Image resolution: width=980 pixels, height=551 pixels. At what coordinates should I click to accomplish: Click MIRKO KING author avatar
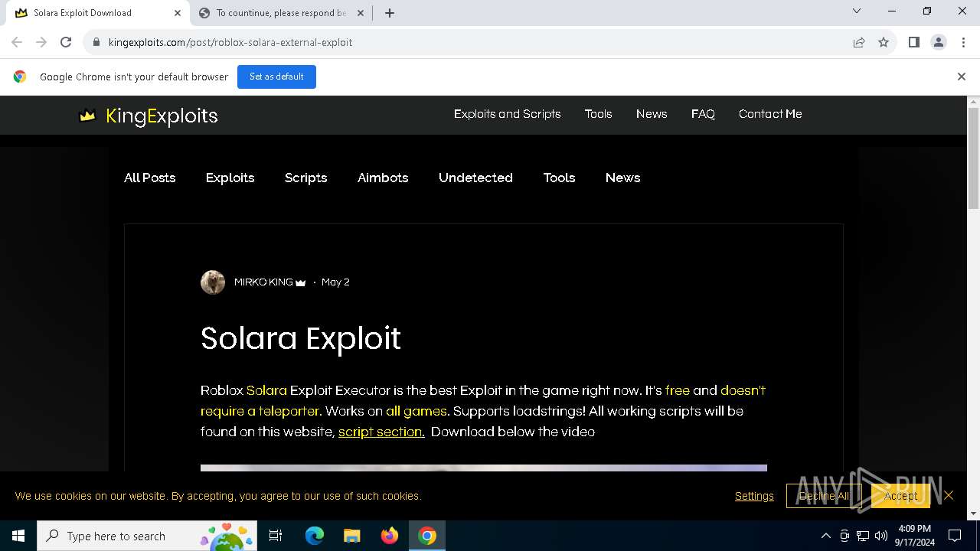pyautogui.click(x=213, y=282)
